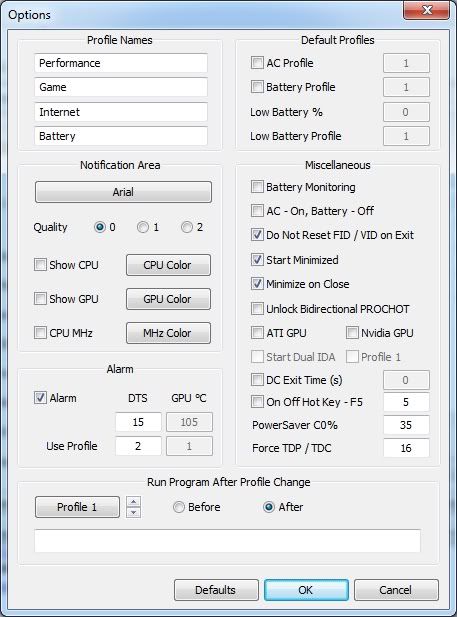Image resolution: width=457 pixels, height=617 pixels.
Task: Click the Game profile name field
Action: 121,87
